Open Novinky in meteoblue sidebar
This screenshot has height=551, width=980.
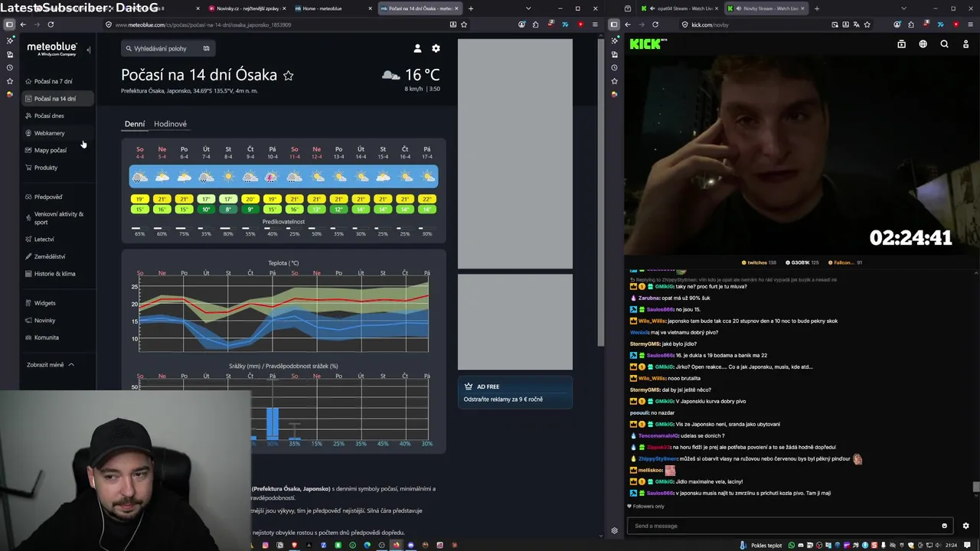(44, 321)
